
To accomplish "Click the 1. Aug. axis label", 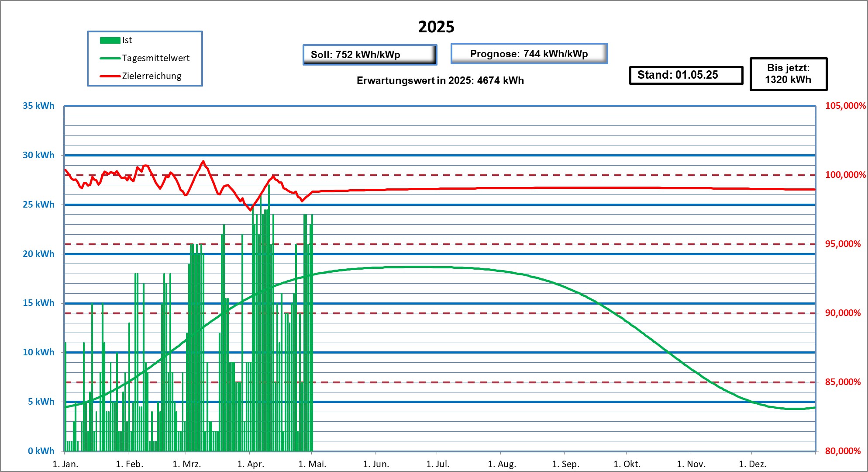I will (x=502, y=464).
